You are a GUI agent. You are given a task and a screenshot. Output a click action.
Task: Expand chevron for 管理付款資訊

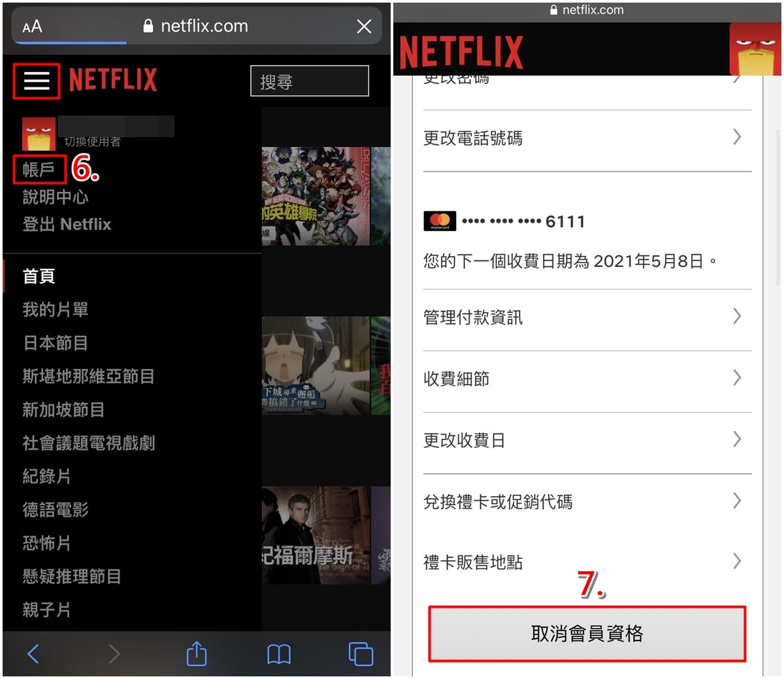737,316
